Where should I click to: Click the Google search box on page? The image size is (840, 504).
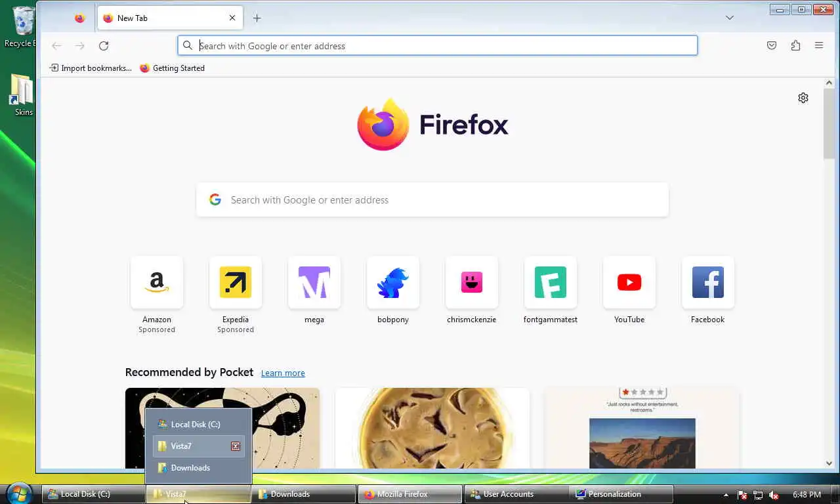[x=432, y=200]
